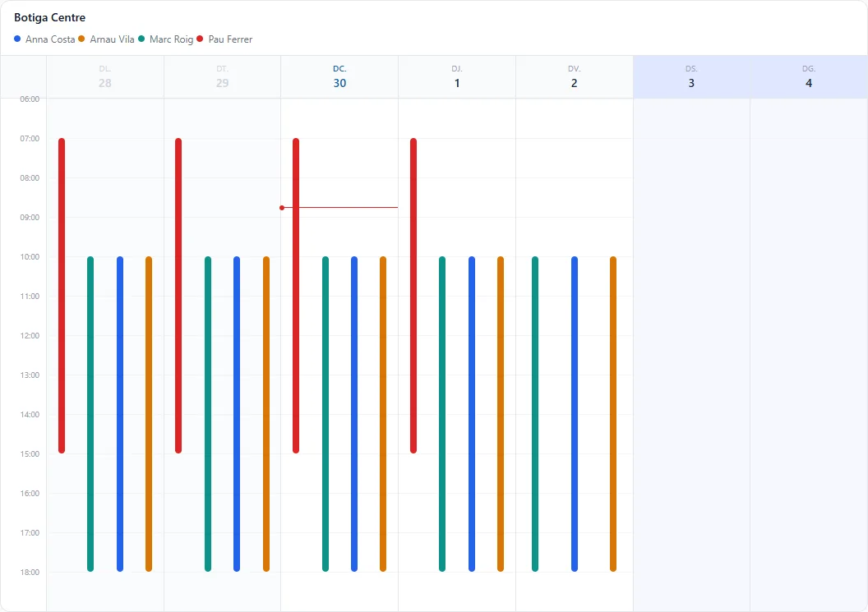Open Marc Roig's teal shift on DL. 28
868x612 pixels.
90,414
